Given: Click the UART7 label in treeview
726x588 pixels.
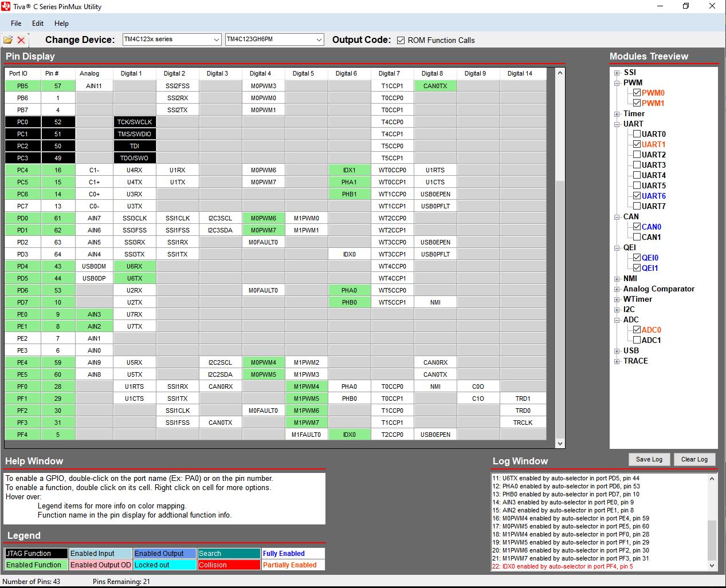Looking at the screenshot, I should [x=654, y=206].
